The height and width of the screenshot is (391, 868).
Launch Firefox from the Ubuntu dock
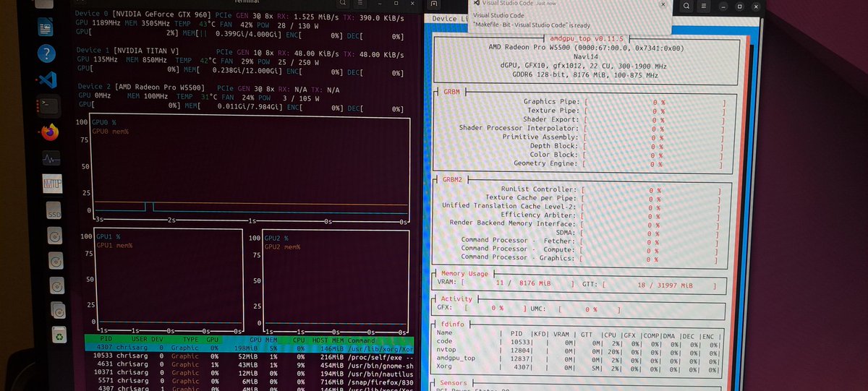49,132
